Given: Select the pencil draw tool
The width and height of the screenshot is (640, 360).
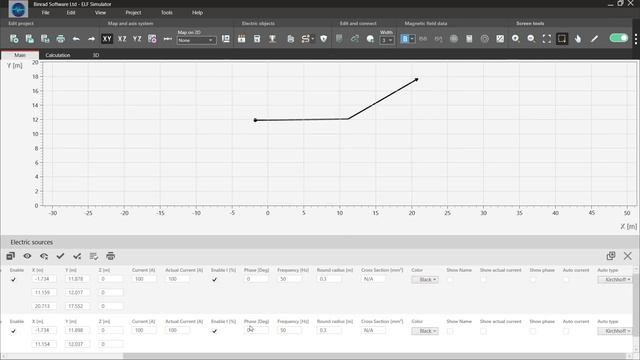Looking at the screenshot, I should point(594,39).
